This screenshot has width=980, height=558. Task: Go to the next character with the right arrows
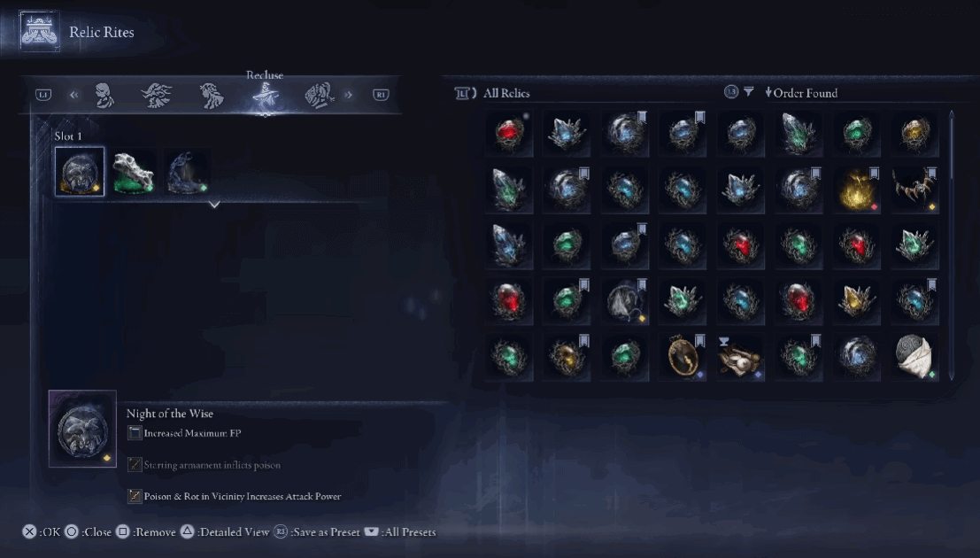tap(349, 95)
